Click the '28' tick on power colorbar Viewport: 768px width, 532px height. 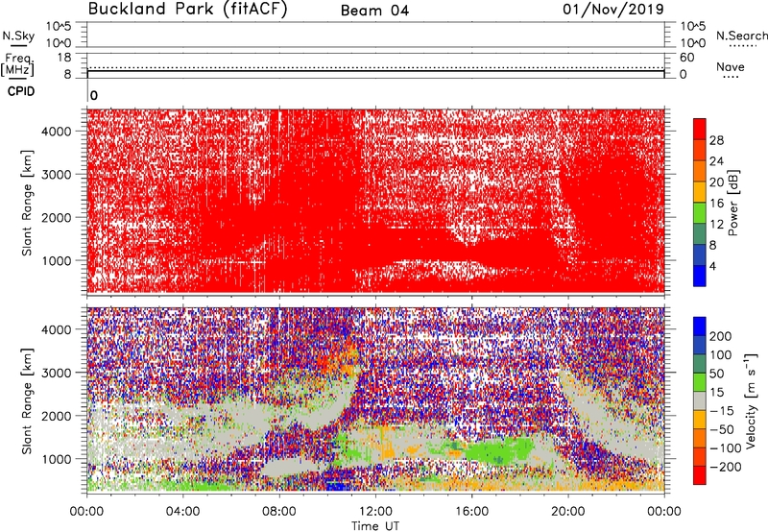[716, 140]
